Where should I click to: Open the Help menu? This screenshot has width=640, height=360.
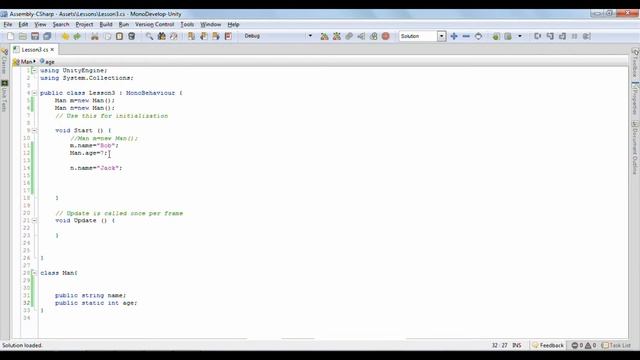[x=233, y=24]
